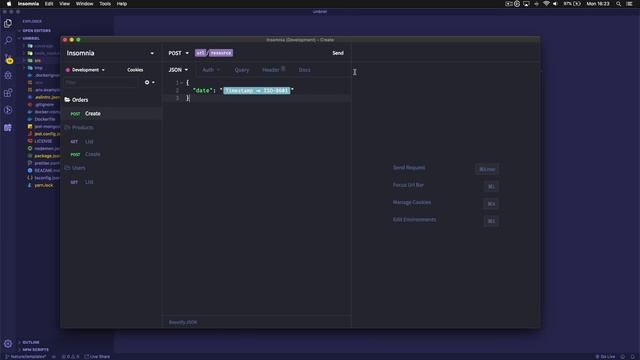Click the Users folder icon in Insomnia
This screenshot has height=360, width=640.
(x=67, y=168)
